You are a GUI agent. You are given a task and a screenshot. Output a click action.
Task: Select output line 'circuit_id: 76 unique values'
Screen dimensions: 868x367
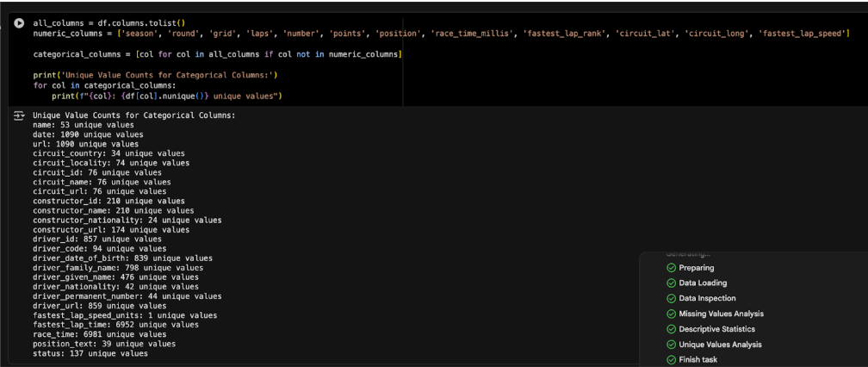tap(96, 172)
